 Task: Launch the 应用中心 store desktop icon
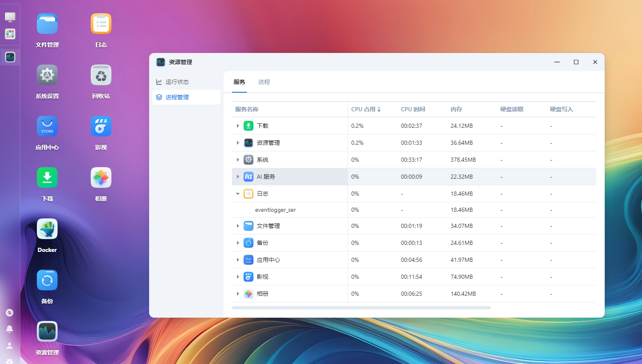click(47, 127)
